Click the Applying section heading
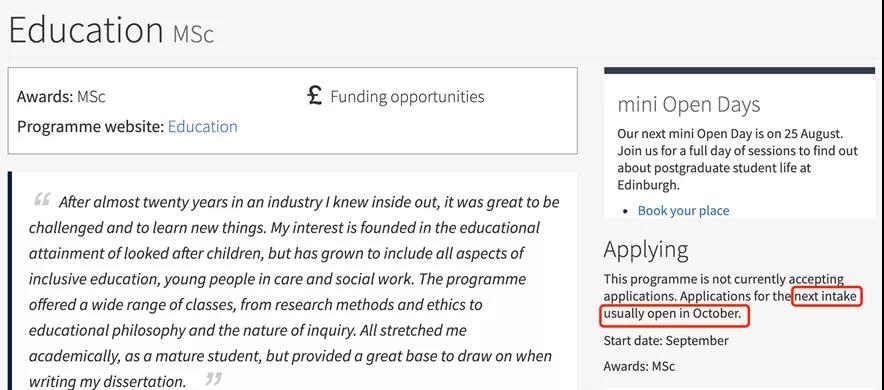 [646, 250]
